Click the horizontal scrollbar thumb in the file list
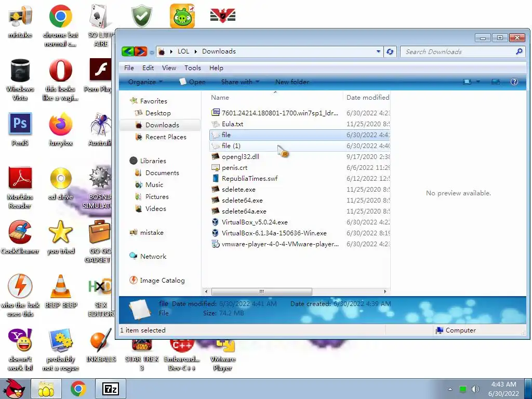Screen dimensions: 532x399 pos(262,291)
